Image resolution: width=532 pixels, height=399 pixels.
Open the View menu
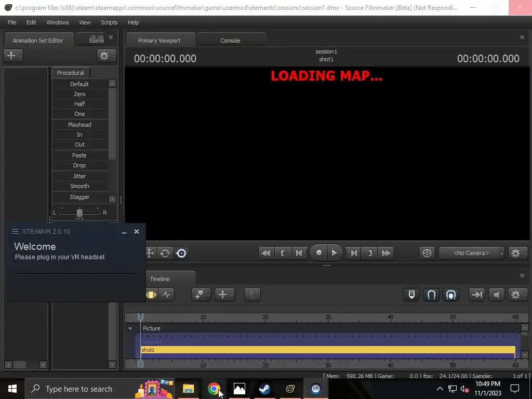point(85,22)
